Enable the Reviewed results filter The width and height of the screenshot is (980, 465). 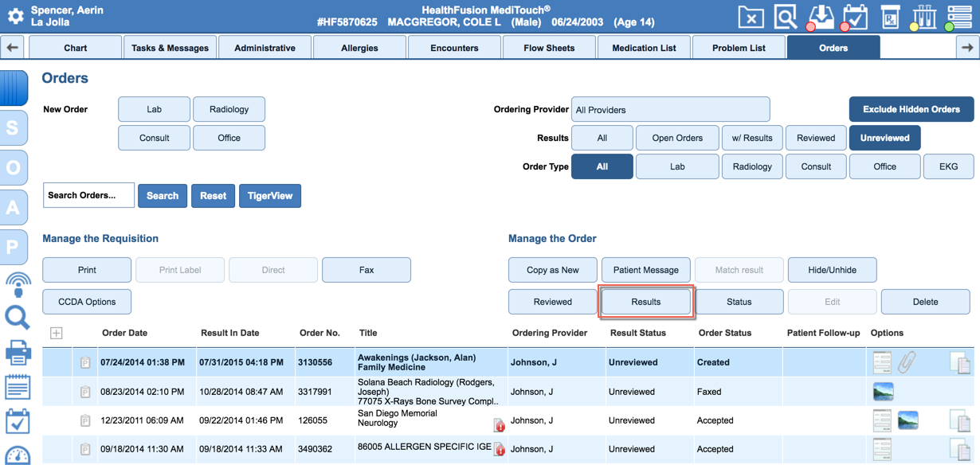pos(815,137)
